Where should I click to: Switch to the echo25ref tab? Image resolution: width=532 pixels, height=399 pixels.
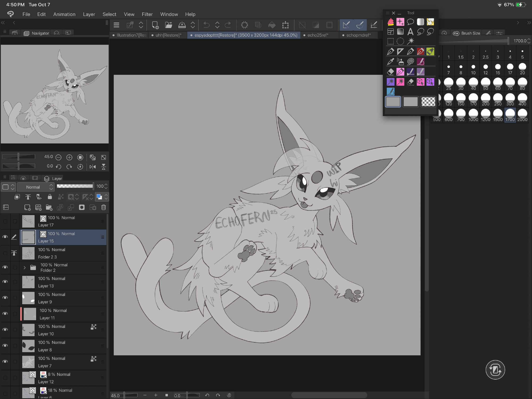click(318, 35)
